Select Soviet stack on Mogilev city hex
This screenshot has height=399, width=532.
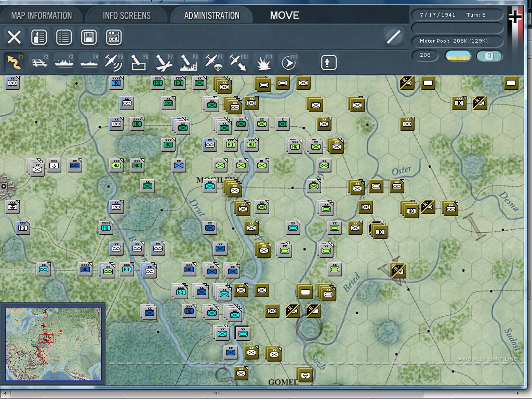coord(233,189)
